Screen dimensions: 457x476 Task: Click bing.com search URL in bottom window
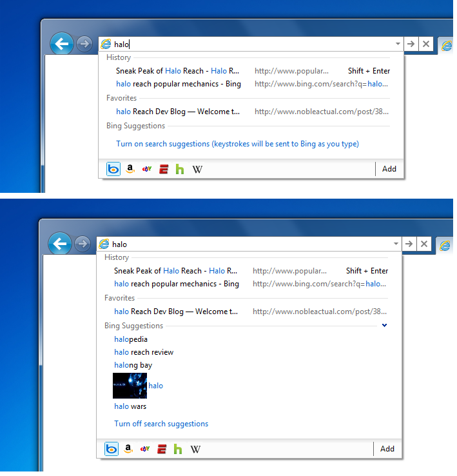319,284
